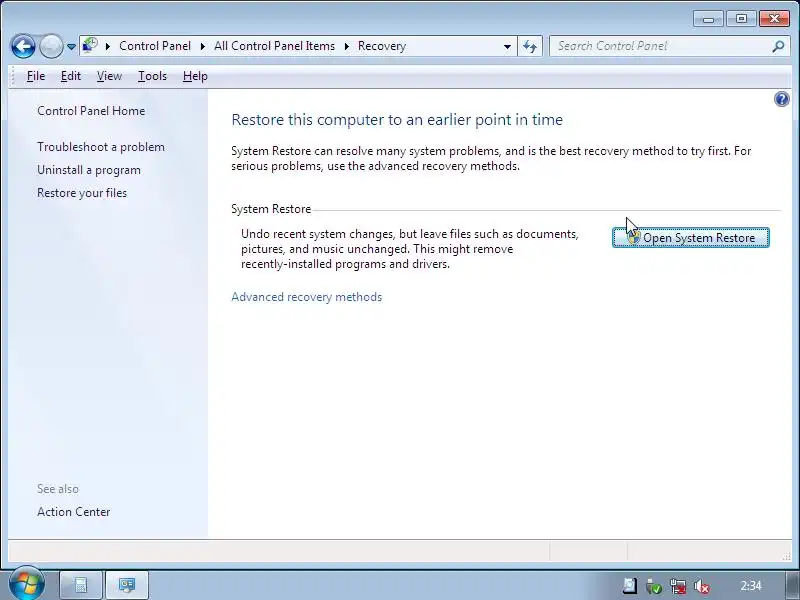Open address bar previous locations dropdown

click(507, 46)
